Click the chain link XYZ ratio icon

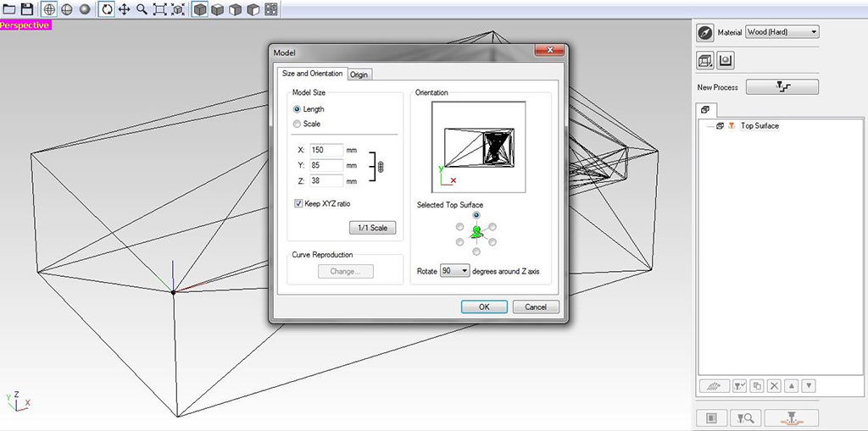[x=381, y=165]
